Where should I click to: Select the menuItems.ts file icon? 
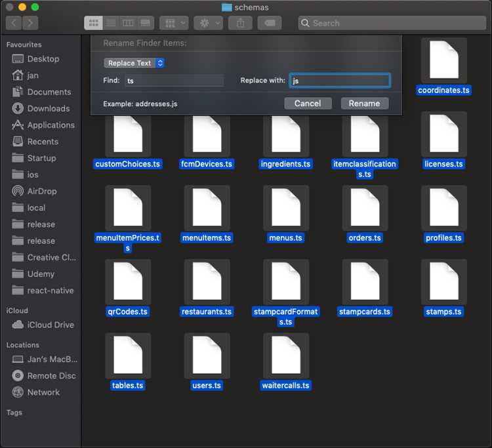point(207,208)
